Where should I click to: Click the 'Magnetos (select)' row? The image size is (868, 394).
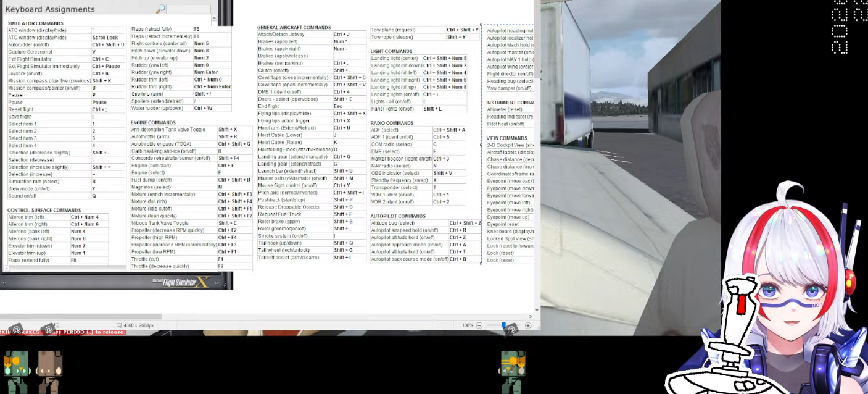tap(191, 187)
